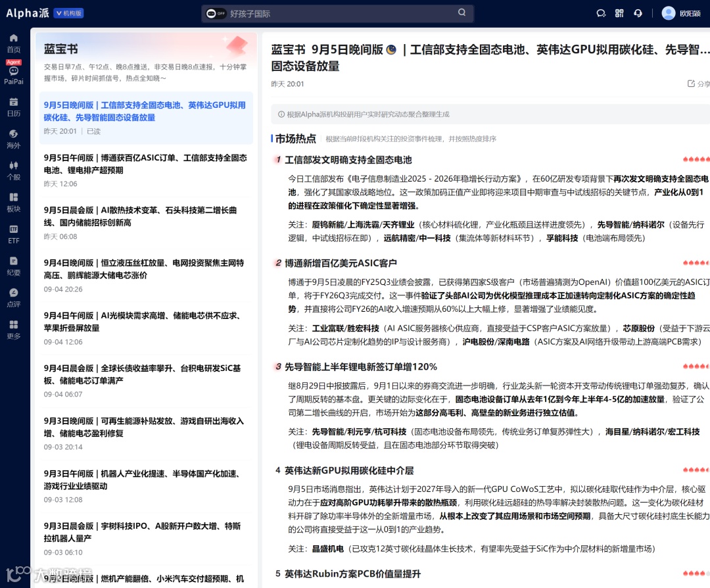Open the QR code icon in header
Screen dimensions: 710x588
coord(619,13)
